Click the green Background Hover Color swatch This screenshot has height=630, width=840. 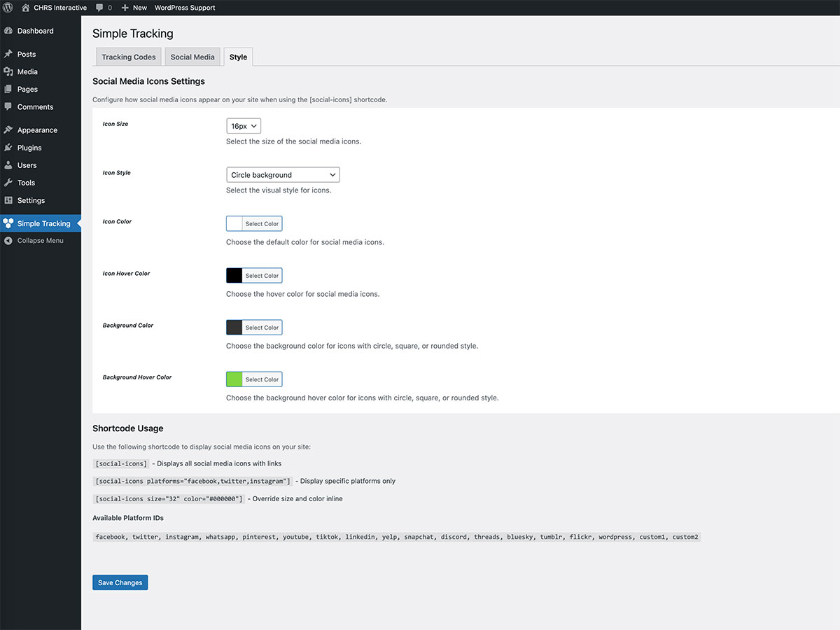pos(234,379)
